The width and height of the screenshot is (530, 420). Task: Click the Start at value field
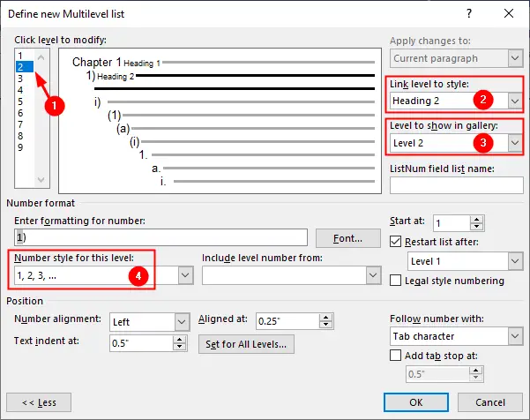[452, 223]
